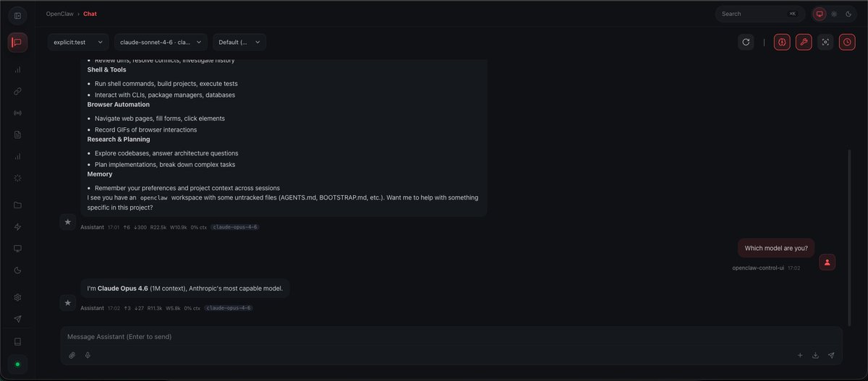The height and width of the screenshot is (381, 868).
Task: Click the 'Shell & Tools' heading
Action: pos(107,69)
